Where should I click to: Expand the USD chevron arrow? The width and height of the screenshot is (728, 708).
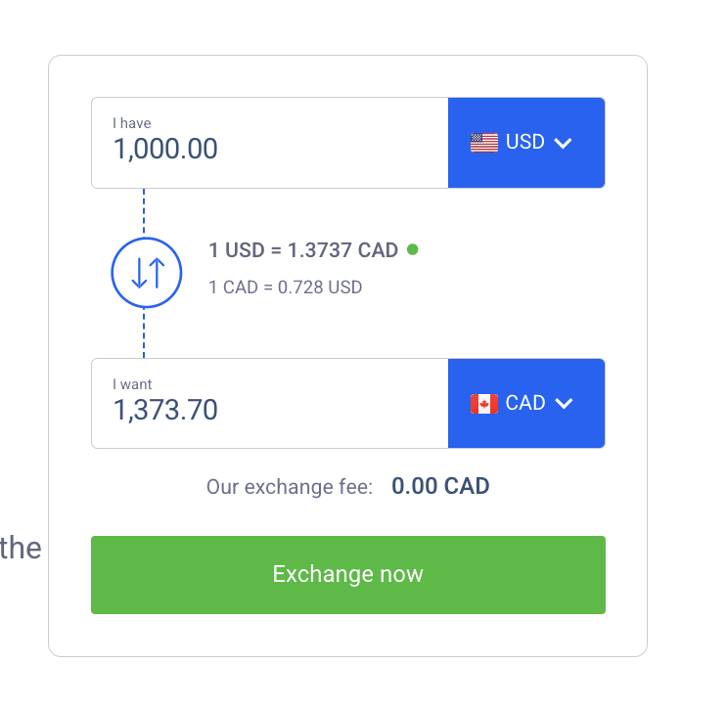(x=563, y=144)
